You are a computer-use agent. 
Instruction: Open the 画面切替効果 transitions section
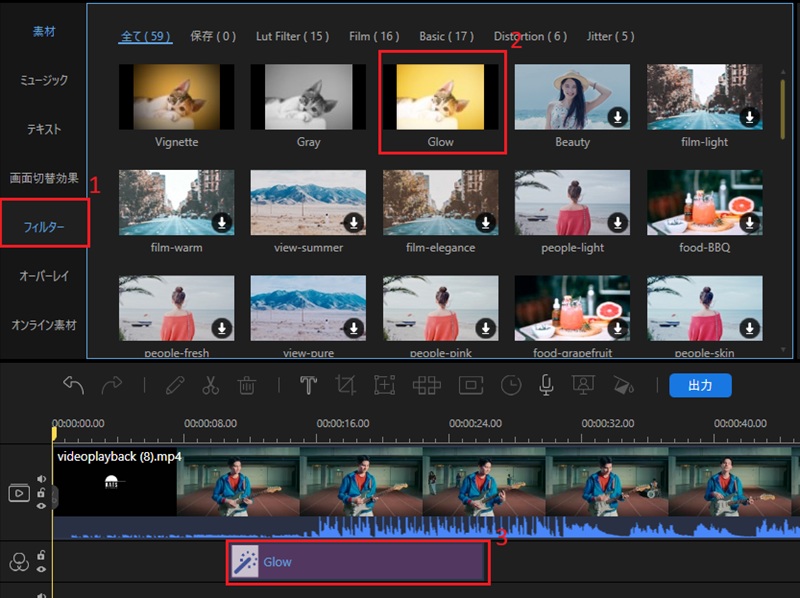(x=44, y=178)
